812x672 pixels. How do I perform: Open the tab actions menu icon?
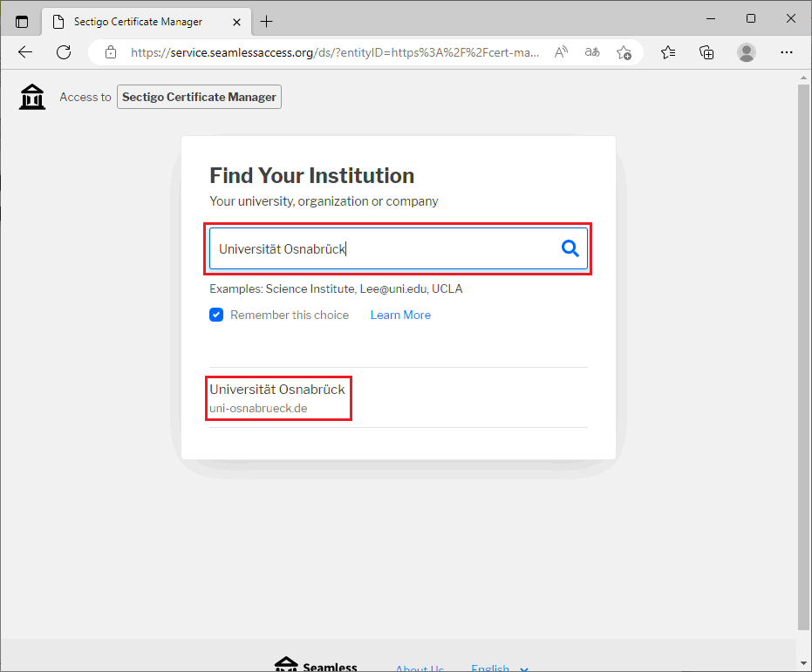click(22, 21)
